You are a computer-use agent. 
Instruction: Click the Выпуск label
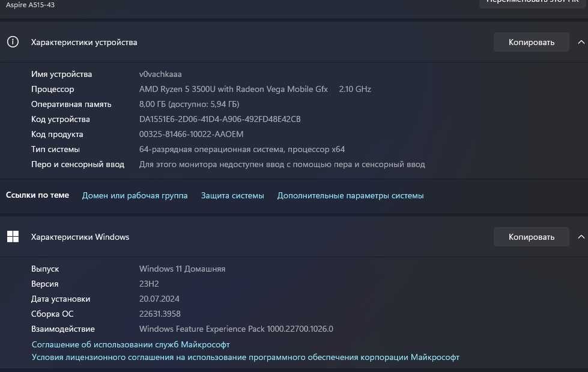pos(45,269)
